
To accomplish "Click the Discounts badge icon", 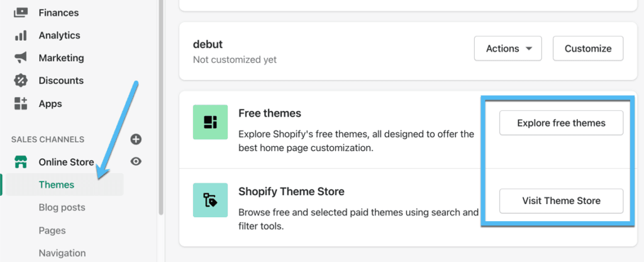I will tap(21, 81).
